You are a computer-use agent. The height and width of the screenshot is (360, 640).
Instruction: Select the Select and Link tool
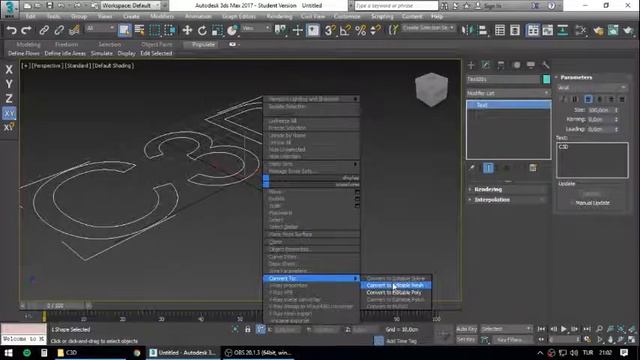click(44, 30)
